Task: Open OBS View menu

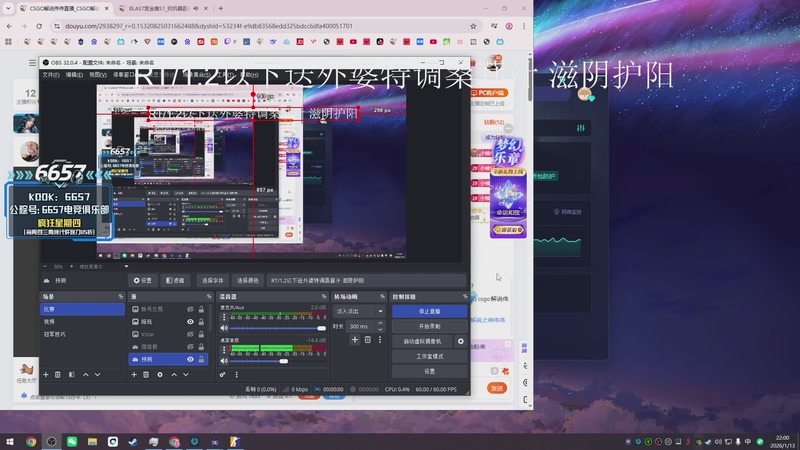Action: pyautogui.click(x=98, y=75)
